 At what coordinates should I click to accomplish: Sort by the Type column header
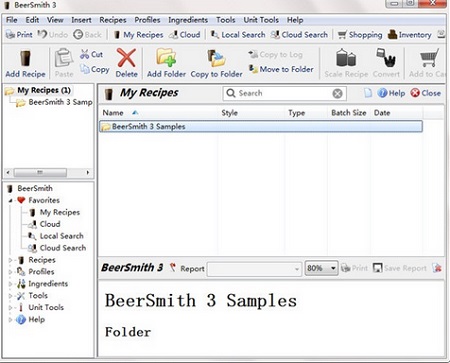pos(307,113)
